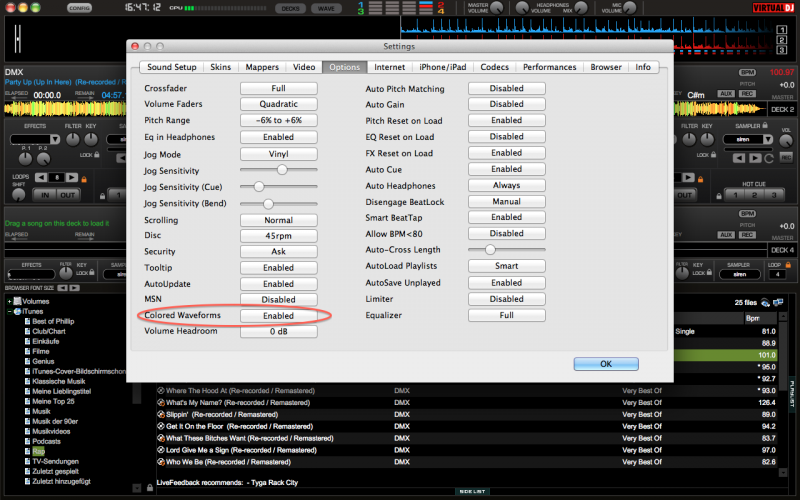Toggle Deck 4 REC button
800x500 pixels.
point(747,235)
